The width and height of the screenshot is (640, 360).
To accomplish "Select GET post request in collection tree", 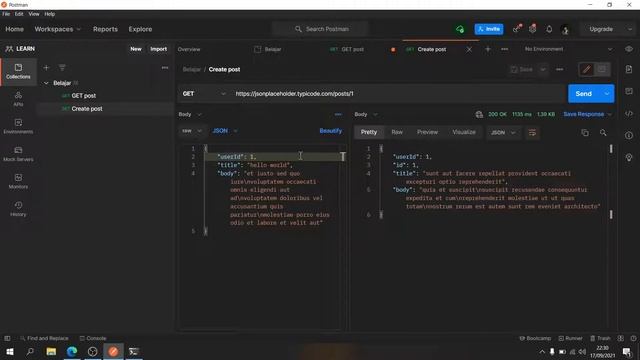I will click(84, 96).
